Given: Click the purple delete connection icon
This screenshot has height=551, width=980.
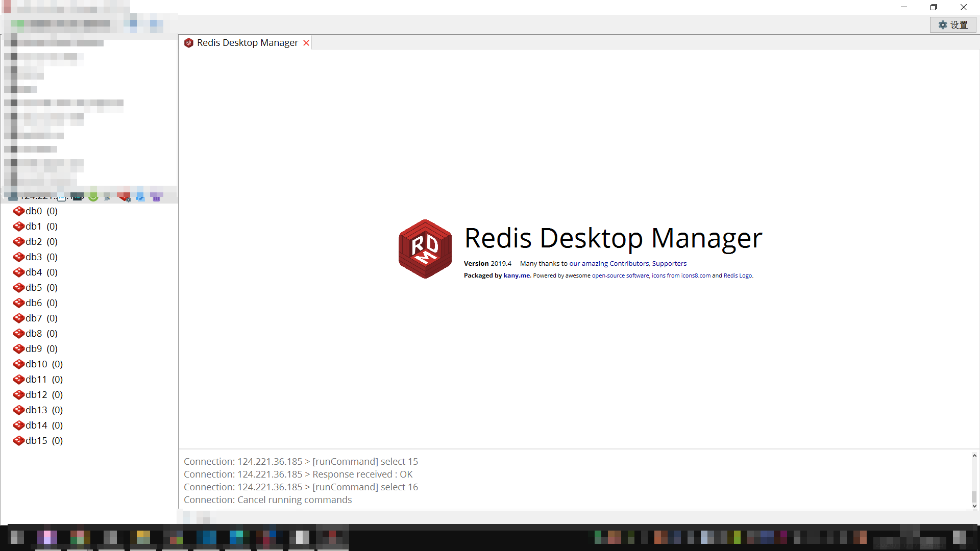Looking at the screenshot, I should [156, 196].
